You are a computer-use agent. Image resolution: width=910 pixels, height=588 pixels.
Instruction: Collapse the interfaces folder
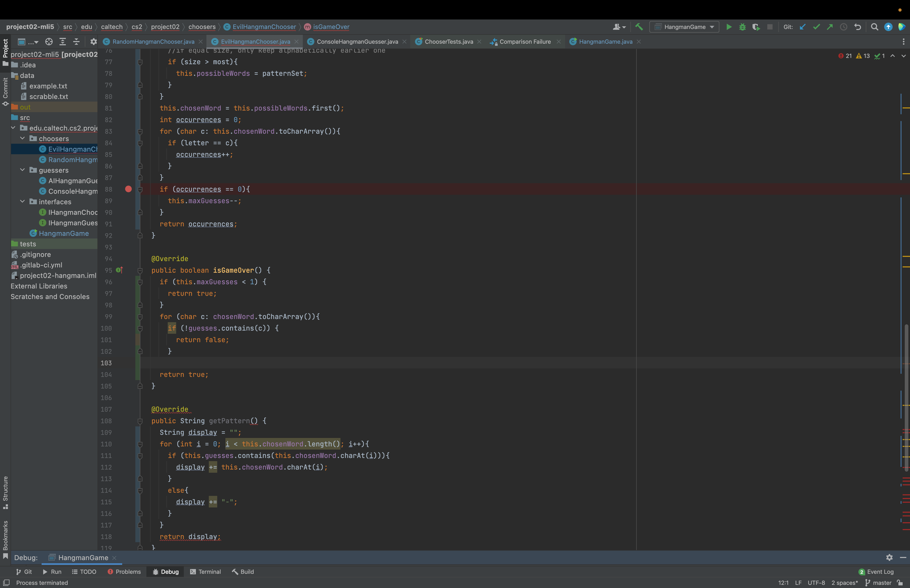pyautogui.click(x=22, y=202)
